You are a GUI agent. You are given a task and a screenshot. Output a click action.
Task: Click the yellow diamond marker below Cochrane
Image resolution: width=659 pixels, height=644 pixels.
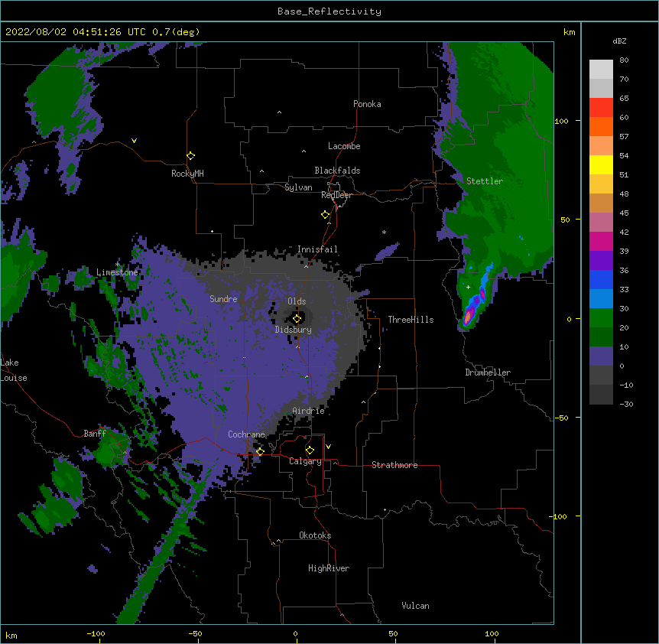pyautogui.click(x=260, y=451)
